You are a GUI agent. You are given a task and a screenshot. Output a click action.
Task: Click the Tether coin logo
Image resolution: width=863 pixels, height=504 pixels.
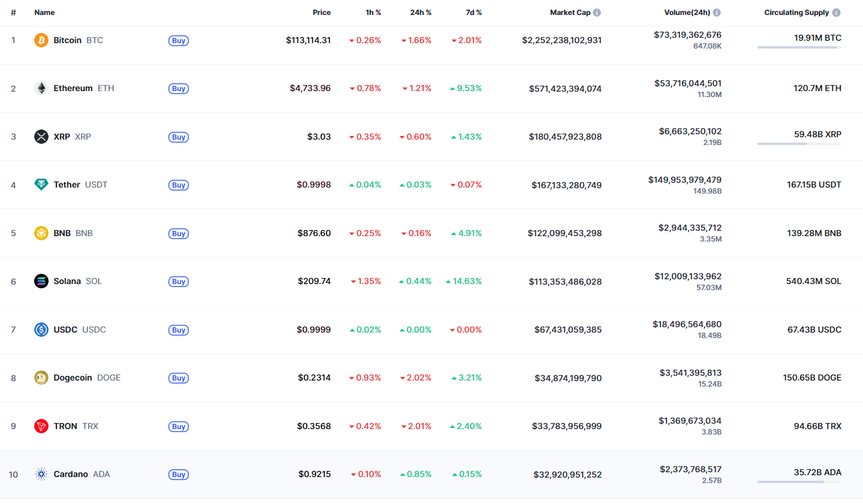click(x=41, y=185)
